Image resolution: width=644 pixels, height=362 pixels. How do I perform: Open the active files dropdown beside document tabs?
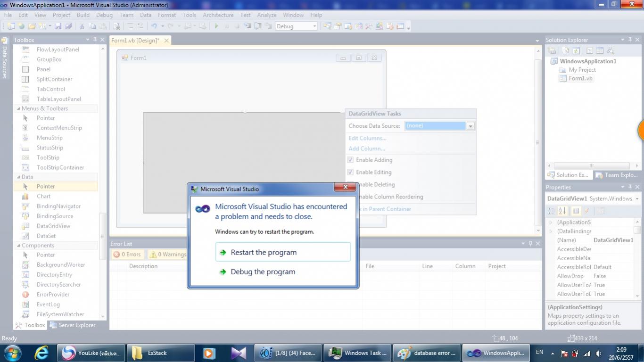[x=537, y=41]
